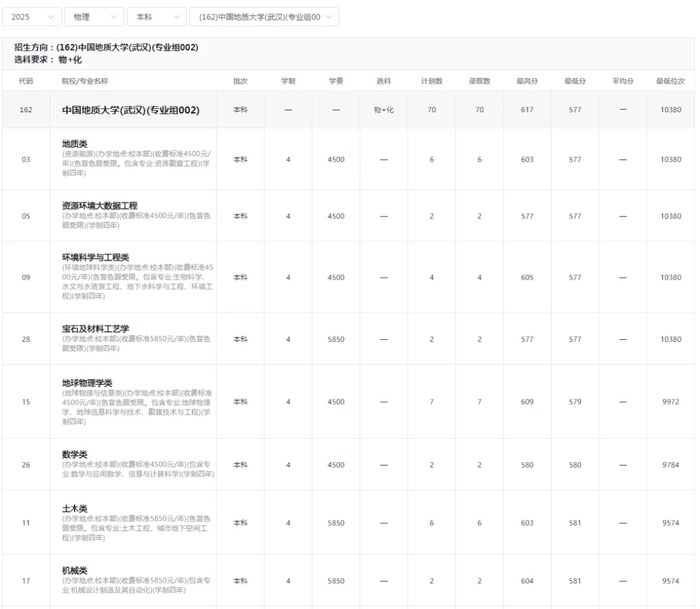Click the highest score 603 for 地质类

coord(527,160)
